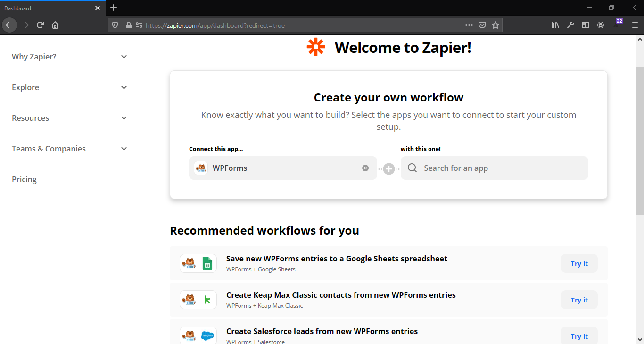
Task: Open the Resources menu item
Action: tap(31, 118)
